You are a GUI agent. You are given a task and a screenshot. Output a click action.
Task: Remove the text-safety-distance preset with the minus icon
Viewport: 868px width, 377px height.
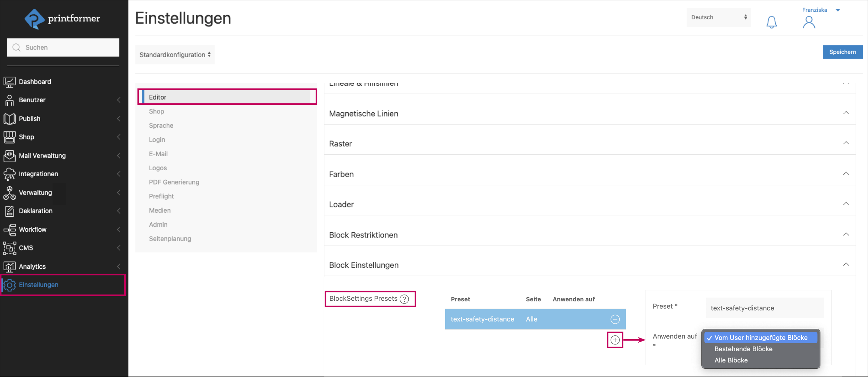(x=615, y=319)
